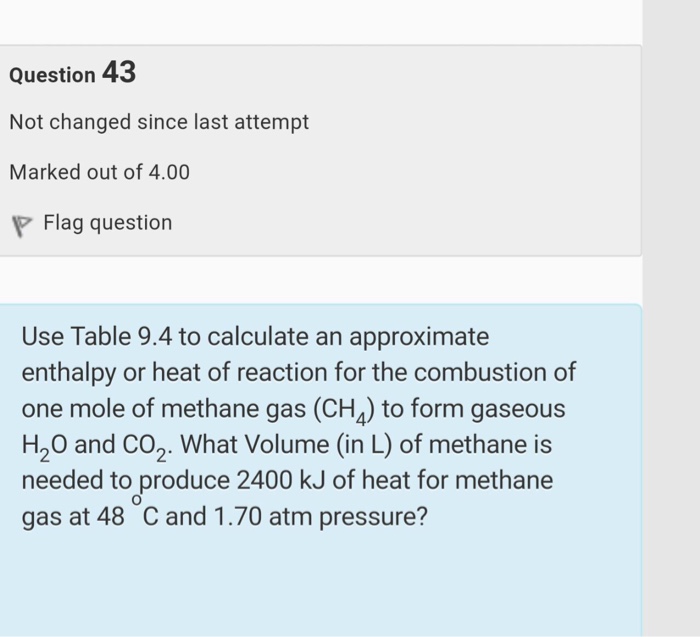Click the Volume (in L) phrase
Image resolution: width=700 pixels, height=637 pixels.
coord(319,445)
